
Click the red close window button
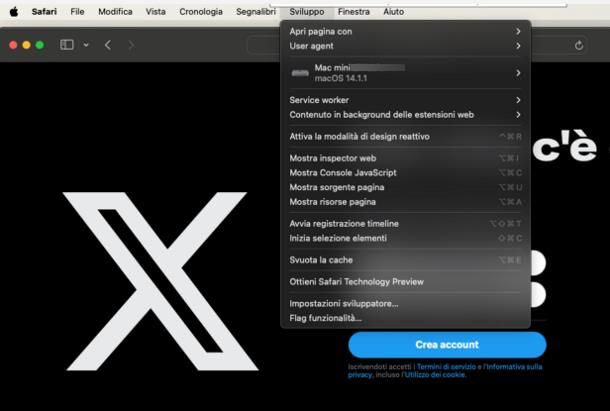pyautogui.click(x=13, y=45)
